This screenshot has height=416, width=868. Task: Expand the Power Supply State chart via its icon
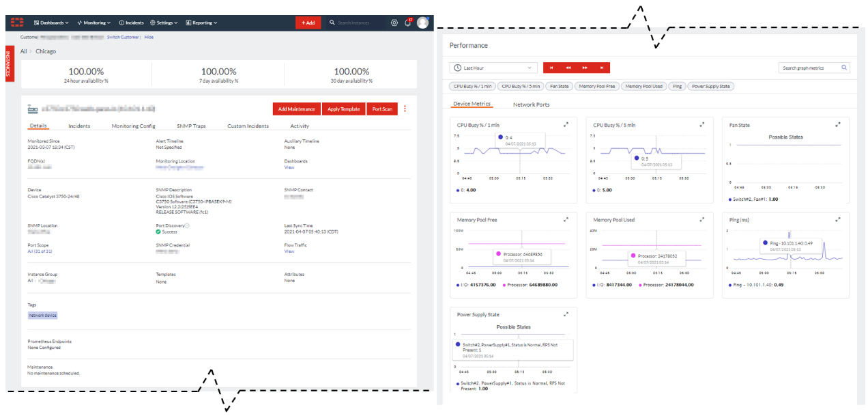(x=566, y=314)
